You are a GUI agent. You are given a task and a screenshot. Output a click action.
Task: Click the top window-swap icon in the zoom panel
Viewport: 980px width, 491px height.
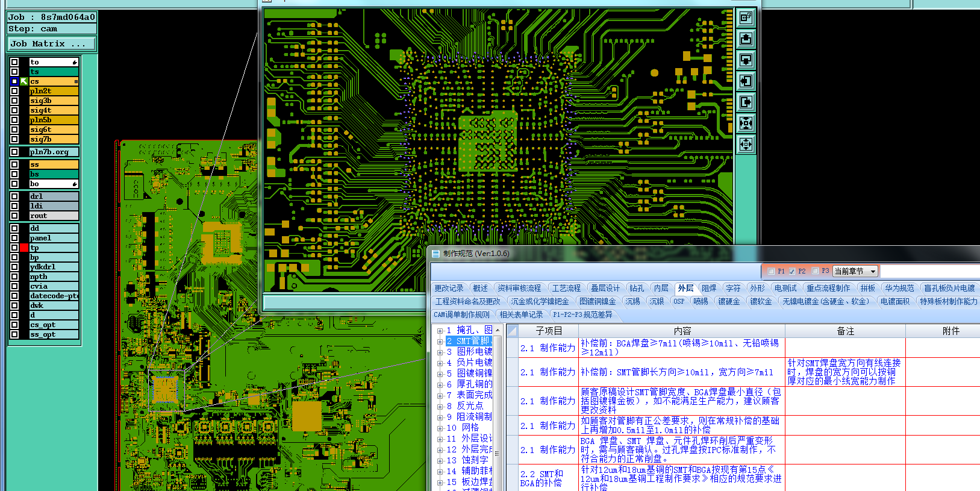coord(746,17)
